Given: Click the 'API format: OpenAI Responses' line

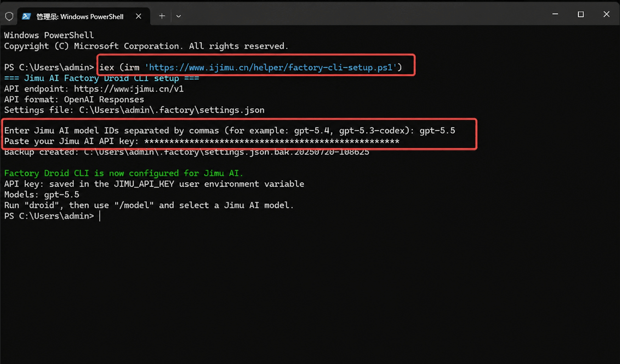Looking at the screenshot, I should coord(74,100).
